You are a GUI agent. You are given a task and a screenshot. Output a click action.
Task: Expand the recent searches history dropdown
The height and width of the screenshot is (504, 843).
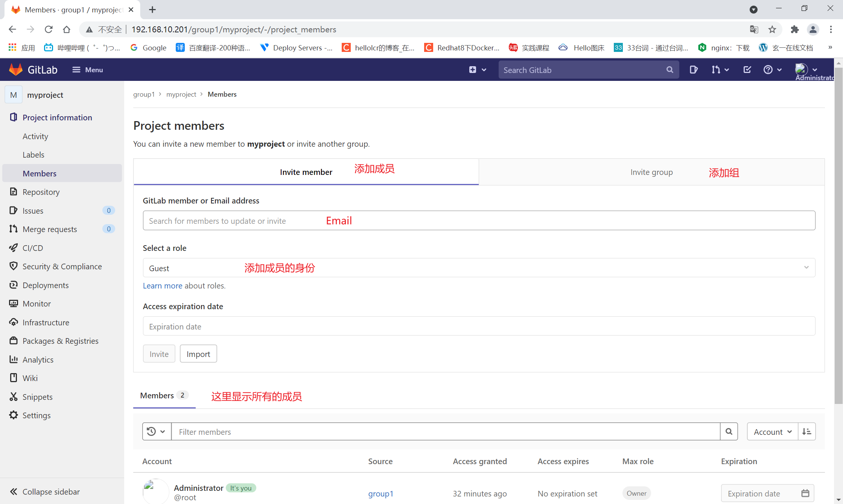tap(156, 431)
